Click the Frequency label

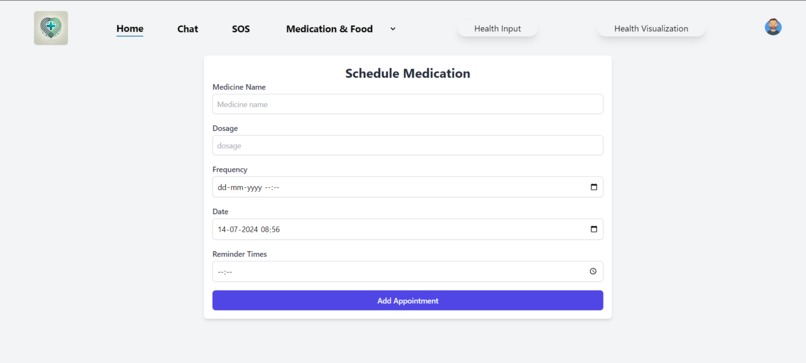[230, 170]
